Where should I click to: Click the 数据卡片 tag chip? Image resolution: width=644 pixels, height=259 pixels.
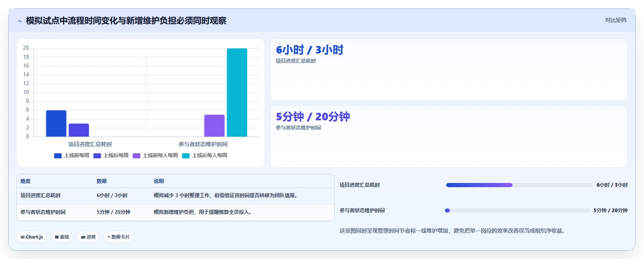pos(119,237)
